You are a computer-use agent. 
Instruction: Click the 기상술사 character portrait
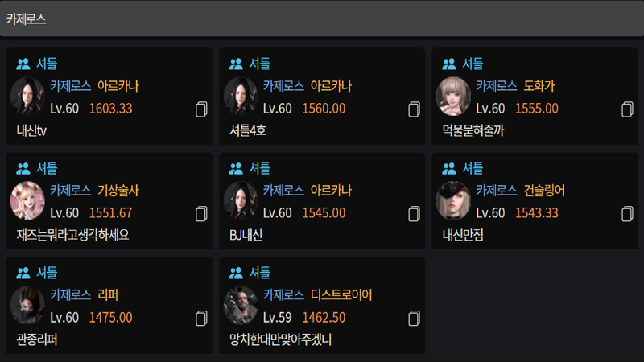click(27, 200)
